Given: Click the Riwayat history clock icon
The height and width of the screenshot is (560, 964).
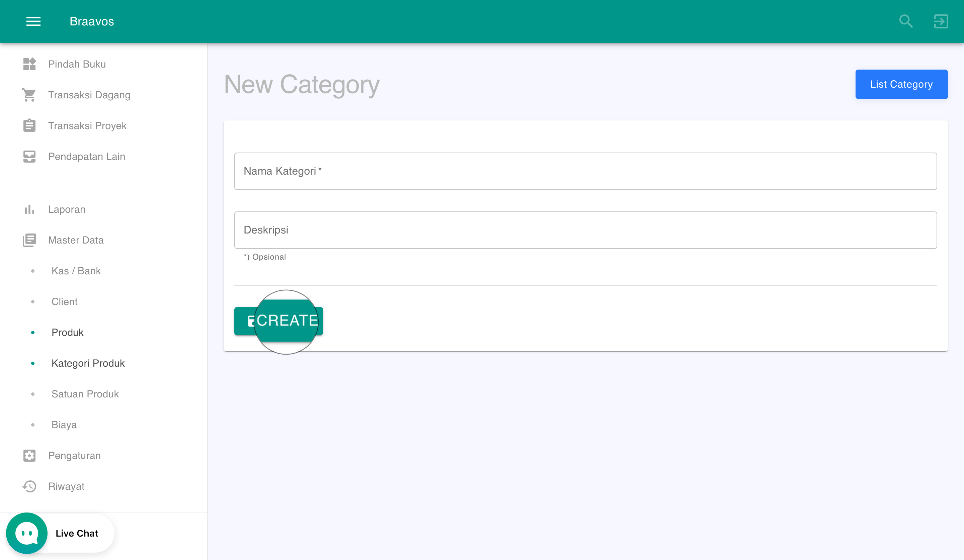Looking at the screenshot, I should pyautogui.click(x=29, y=486).
